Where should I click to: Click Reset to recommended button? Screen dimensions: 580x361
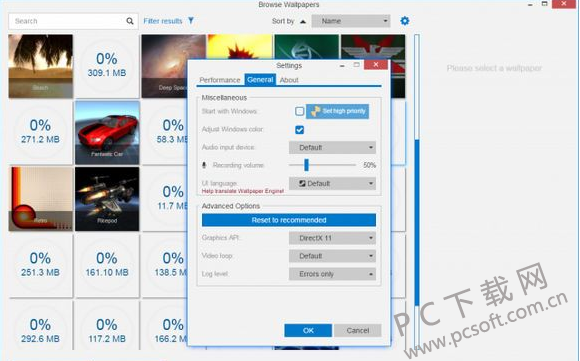pos(289,220)
